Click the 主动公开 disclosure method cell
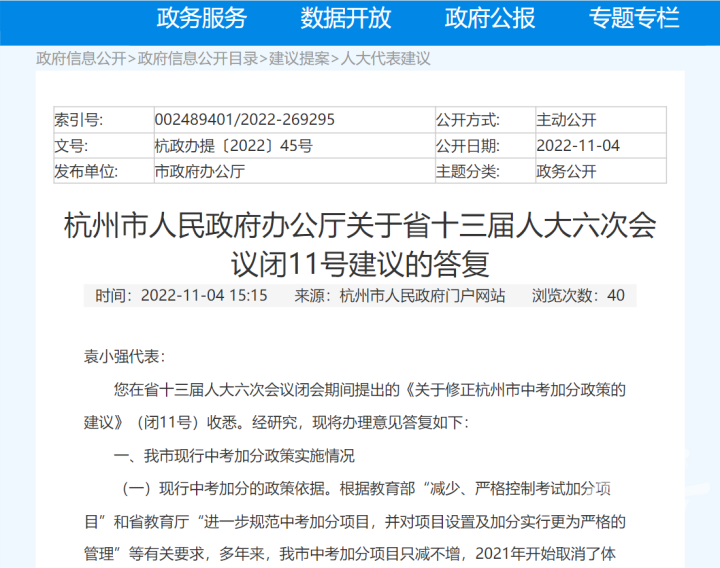 click(566, 120)
